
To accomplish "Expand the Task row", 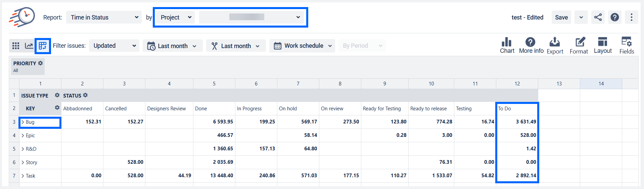I will [23, 176].
